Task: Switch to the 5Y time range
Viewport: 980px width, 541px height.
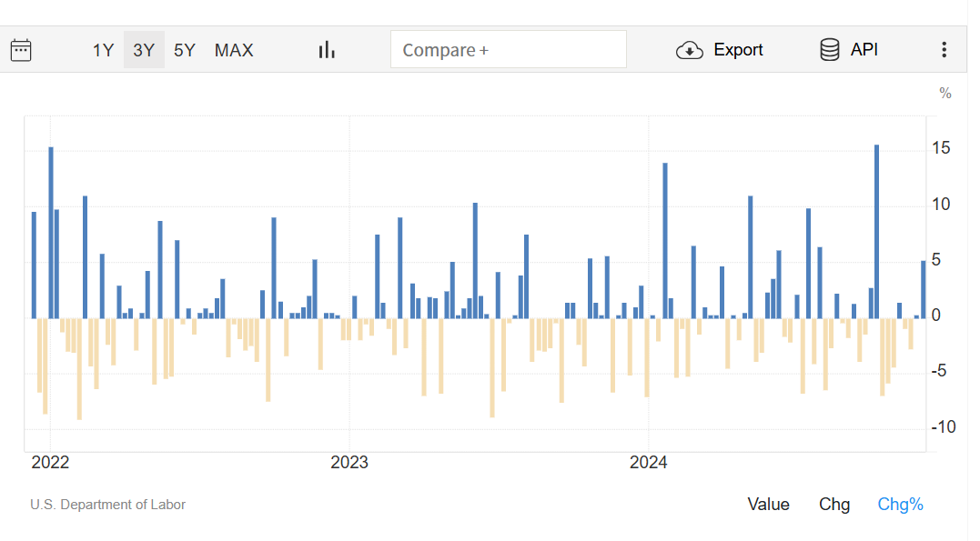Action: 185,50
